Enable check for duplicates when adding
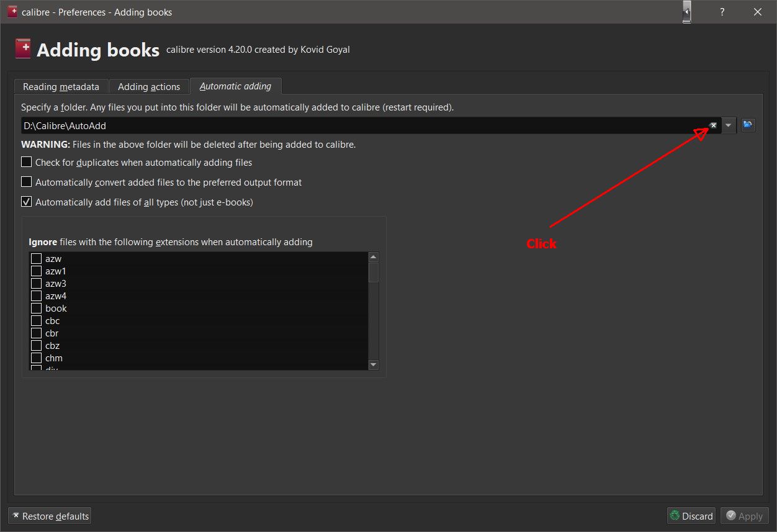777x532 pixels. 26,162
